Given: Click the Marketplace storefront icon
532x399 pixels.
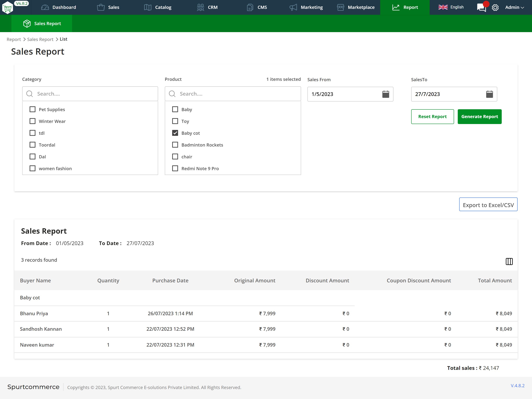Looking at the screenshot, I should (x=341, y=7).
